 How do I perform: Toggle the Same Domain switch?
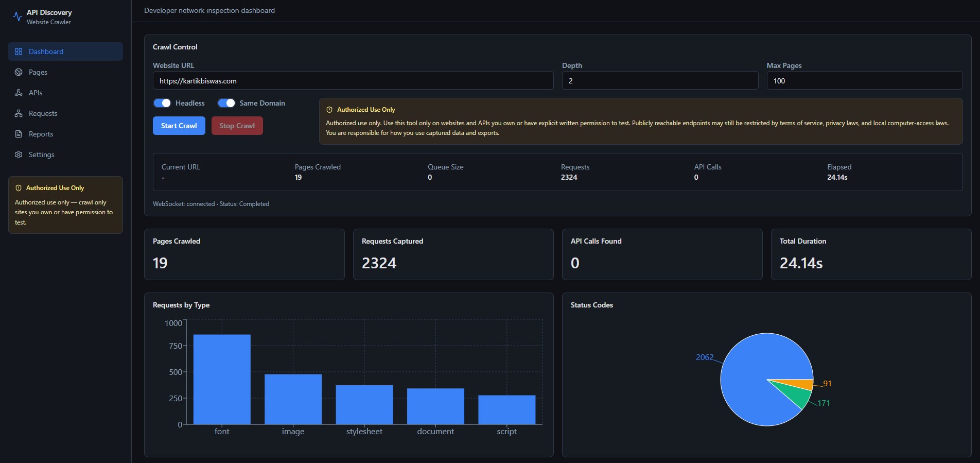226,103
